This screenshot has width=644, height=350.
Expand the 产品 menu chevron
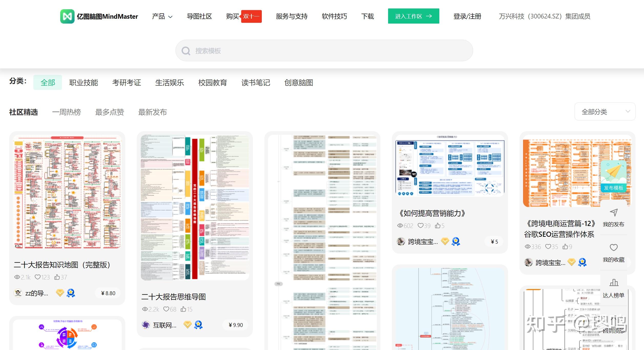[170, 17]
